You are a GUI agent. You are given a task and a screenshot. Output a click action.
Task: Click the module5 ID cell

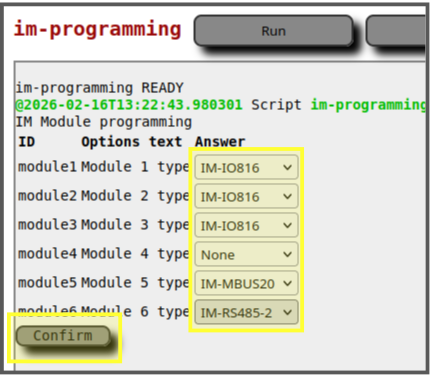47,282
